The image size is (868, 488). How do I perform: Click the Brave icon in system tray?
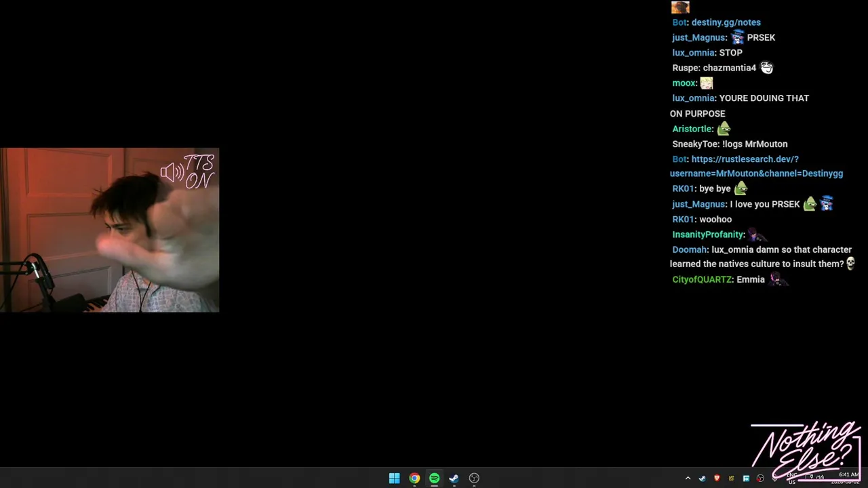pos(717,479)
